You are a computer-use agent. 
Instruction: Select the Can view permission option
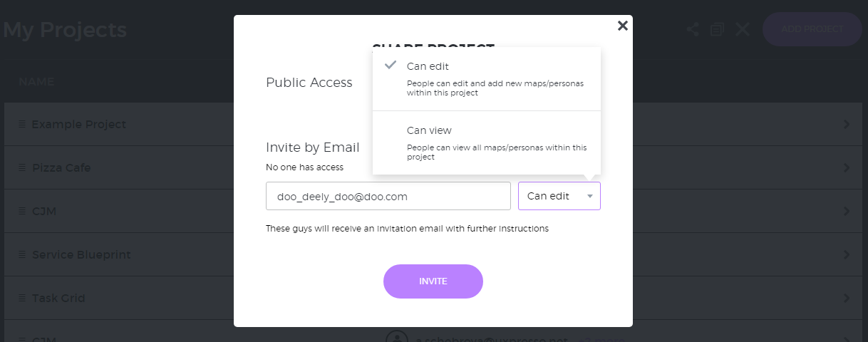pos(487,142)
